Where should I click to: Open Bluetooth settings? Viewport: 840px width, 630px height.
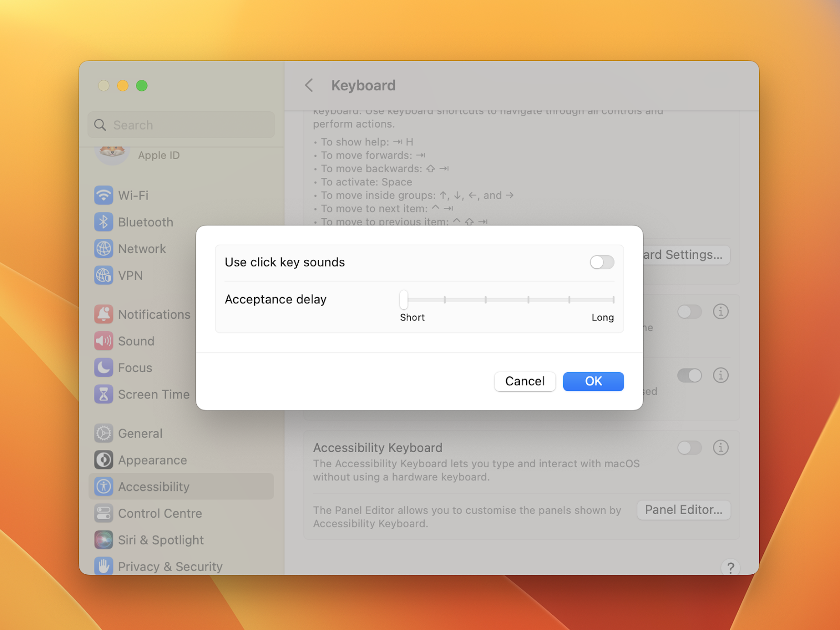[x=145, y=222]
